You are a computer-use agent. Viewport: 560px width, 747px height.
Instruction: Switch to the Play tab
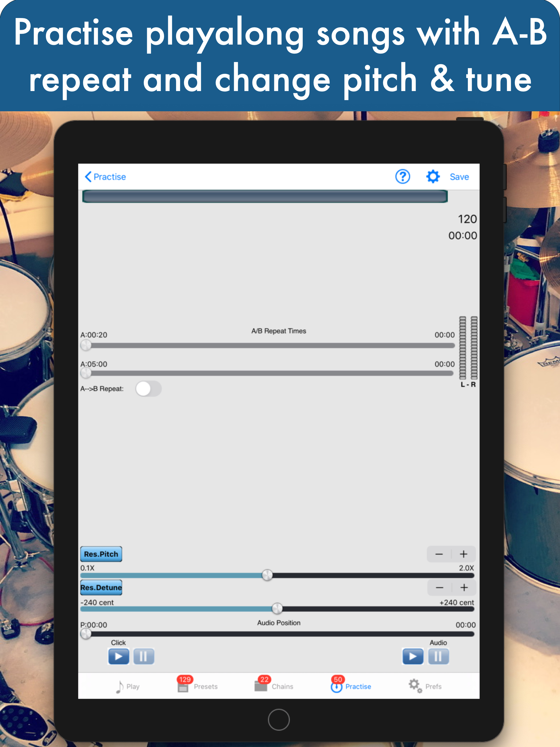pos(127,687)
